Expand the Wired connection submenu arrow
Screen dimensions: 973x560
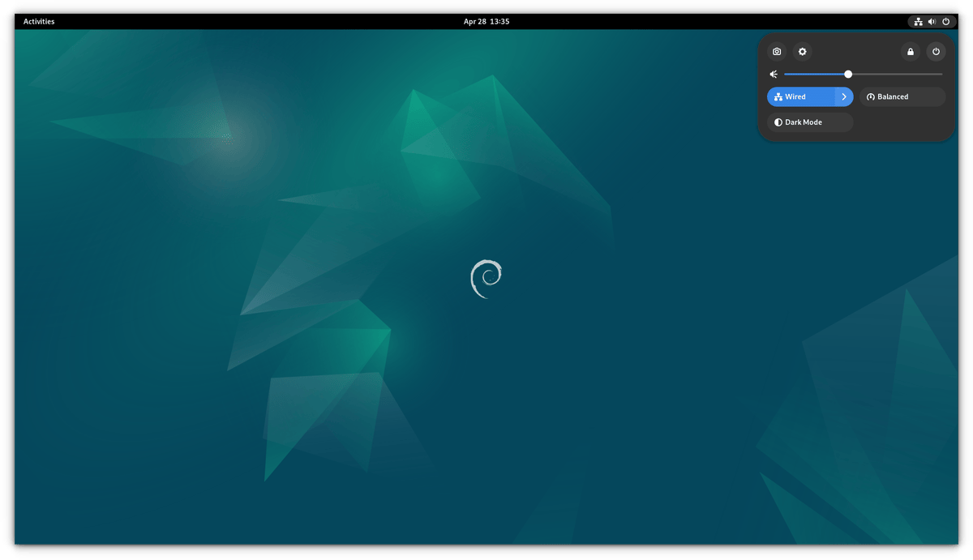(x=844, y=97)
